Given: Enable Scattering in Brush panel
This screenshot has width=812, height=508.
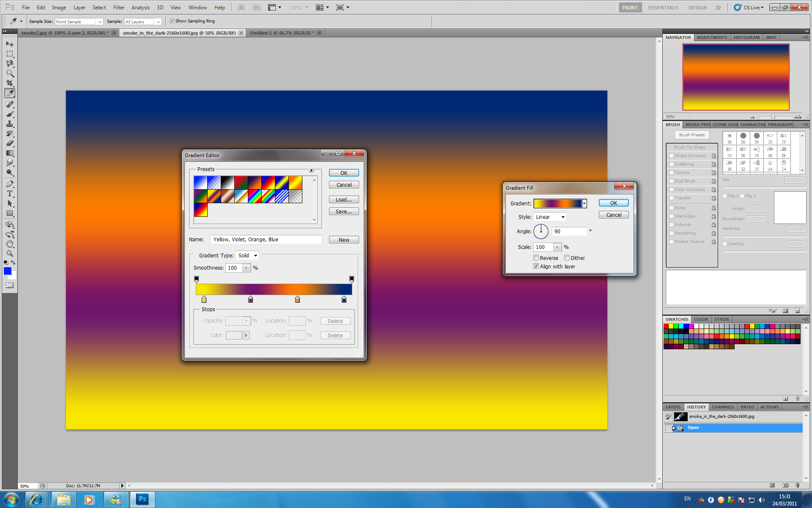Looking at the screenshot, I should (671, 164).
